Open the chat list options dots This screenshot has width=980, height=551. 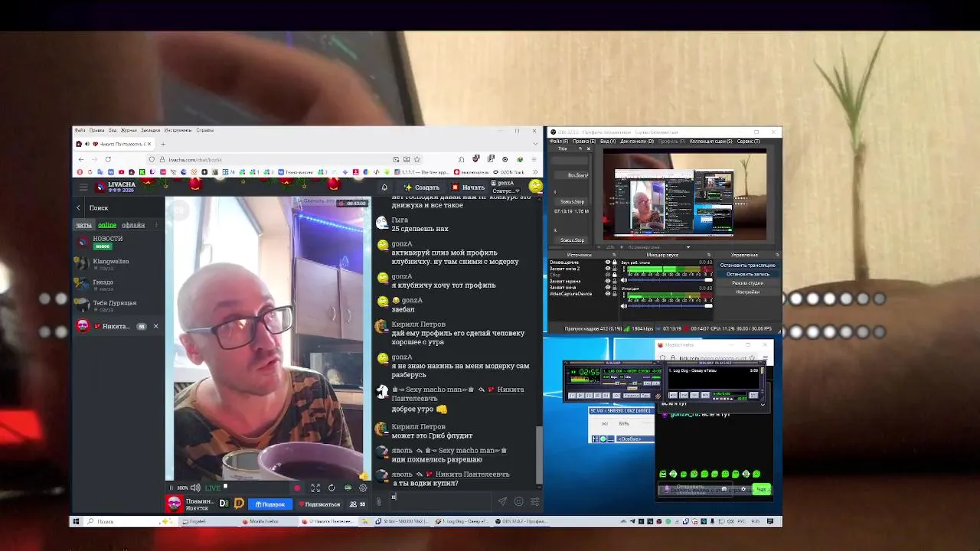[155, 225]
